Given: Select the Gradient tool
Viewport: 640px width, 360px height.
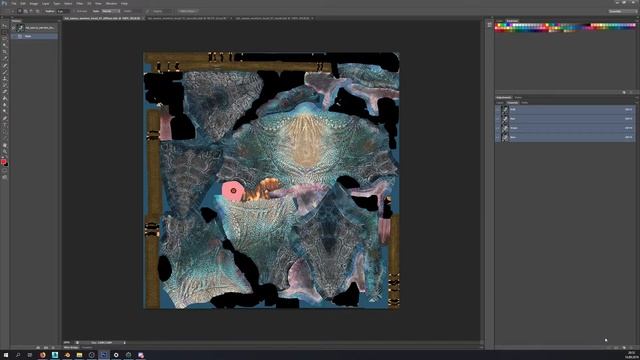Looking at the screenshot, I should tap(5, 98).
